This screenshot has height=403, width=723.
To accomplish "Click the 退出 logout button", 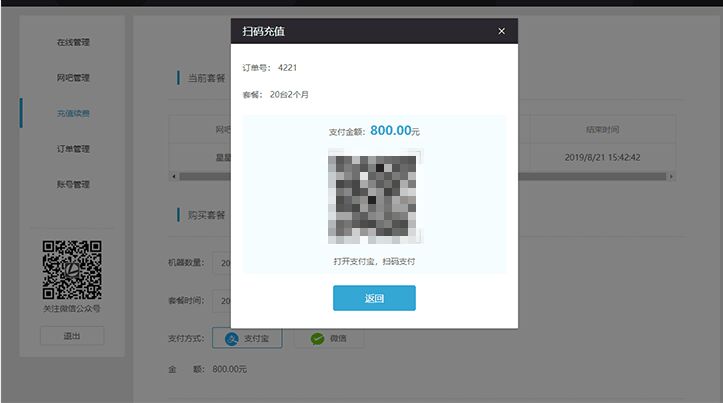I will tap(72, 336).
